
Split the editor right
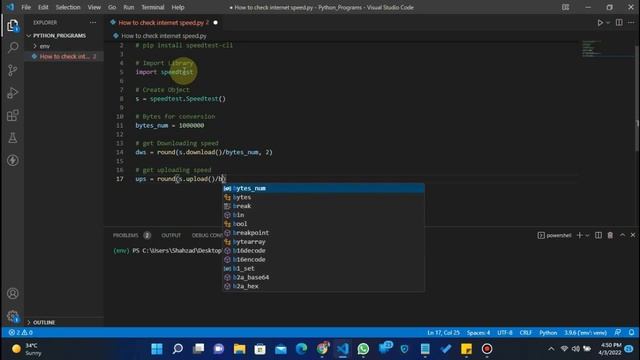point(619,22)
